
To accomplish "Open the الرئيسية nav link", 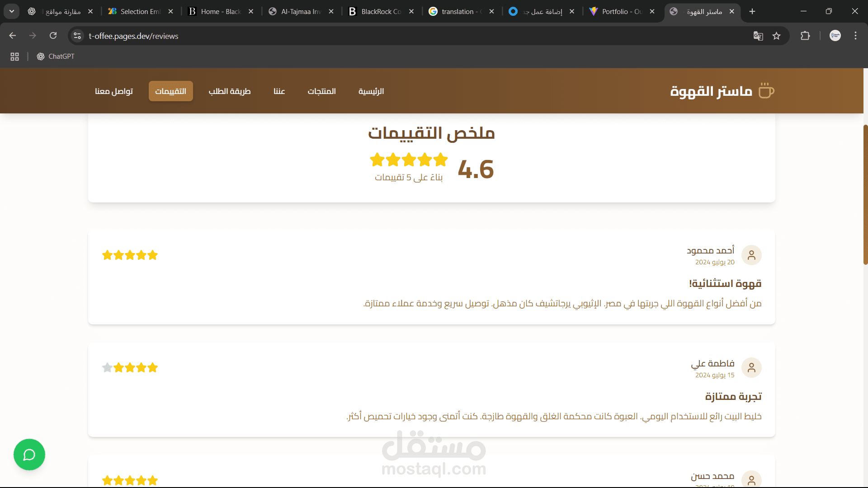I will [371, 91].
